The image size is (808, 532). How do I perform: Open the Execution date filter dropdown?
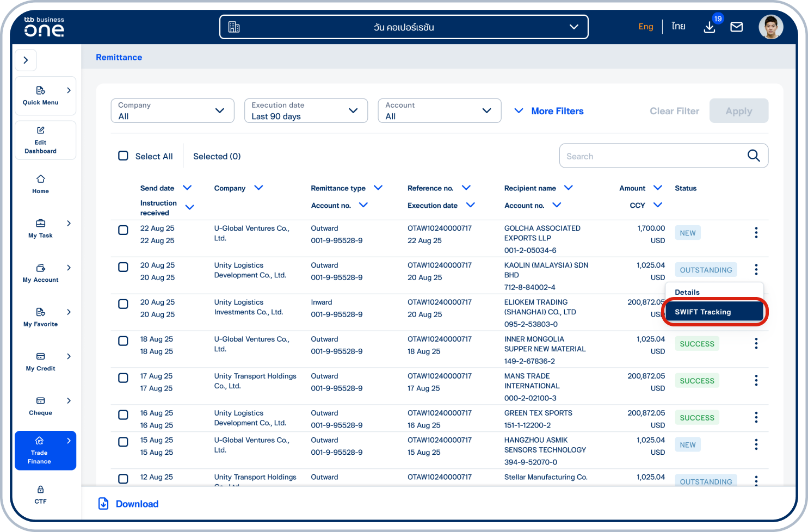[306, 111]
